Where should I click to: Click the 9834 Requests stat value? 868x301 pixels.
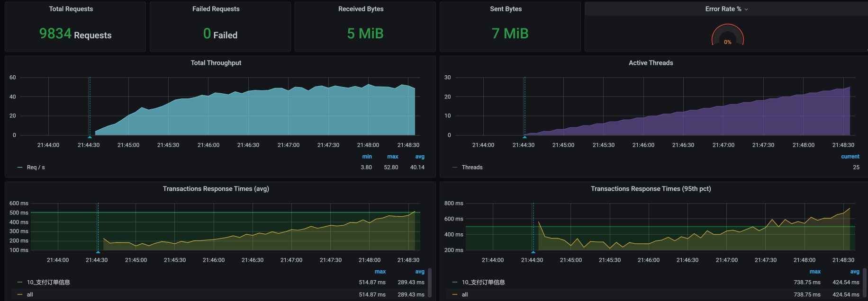(x=75, y=34)
